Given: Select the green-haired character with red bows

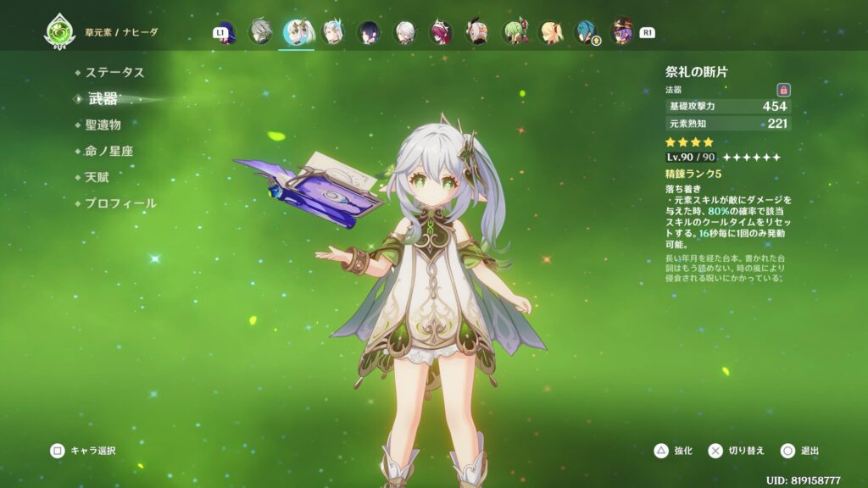Looking at the screenshot, I should [x=515, y=32].
